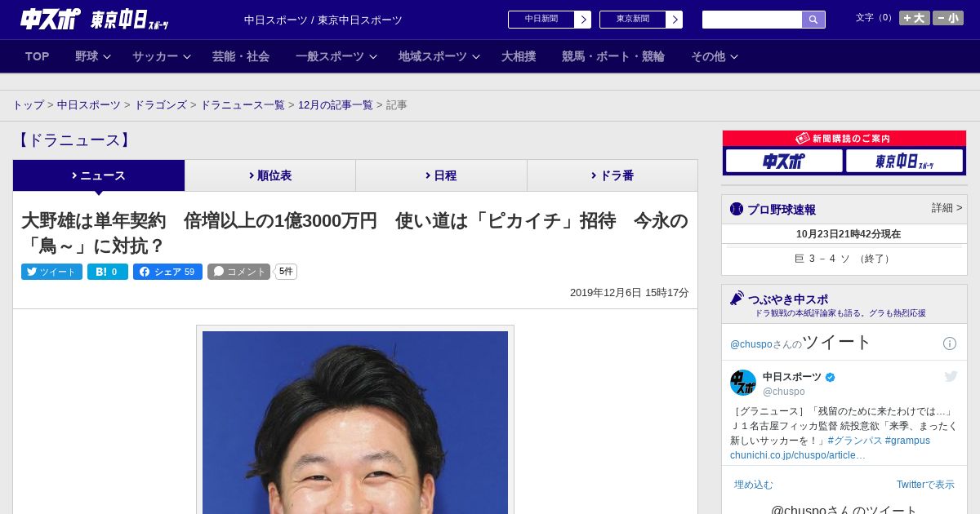Click トップ breadcrumb link
The image size is (980, 514).
(28, 105)
